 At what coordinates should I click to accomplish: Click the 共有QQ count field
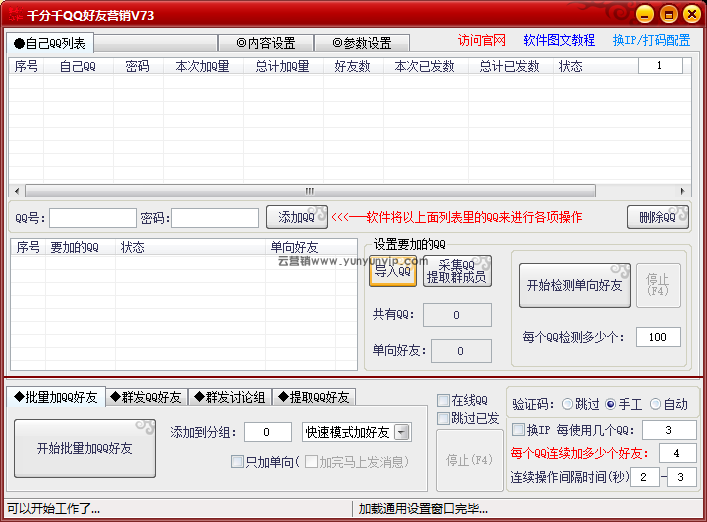(457, 315)
